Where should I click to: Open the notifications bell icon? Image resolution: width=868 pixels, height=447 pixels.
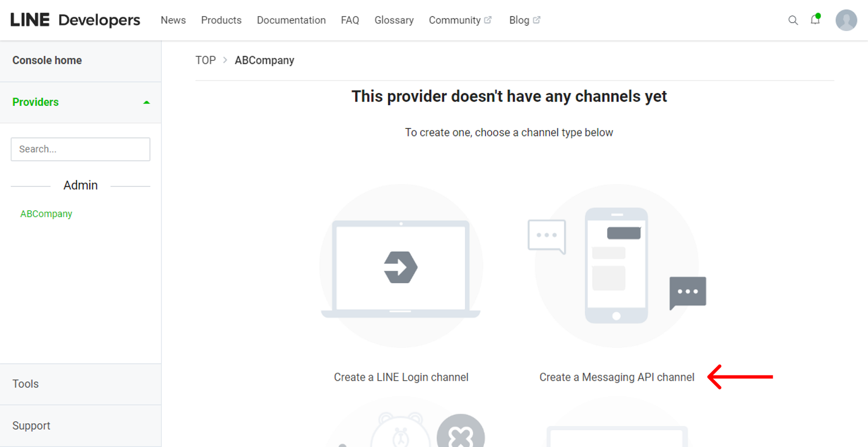click(815, 20)
